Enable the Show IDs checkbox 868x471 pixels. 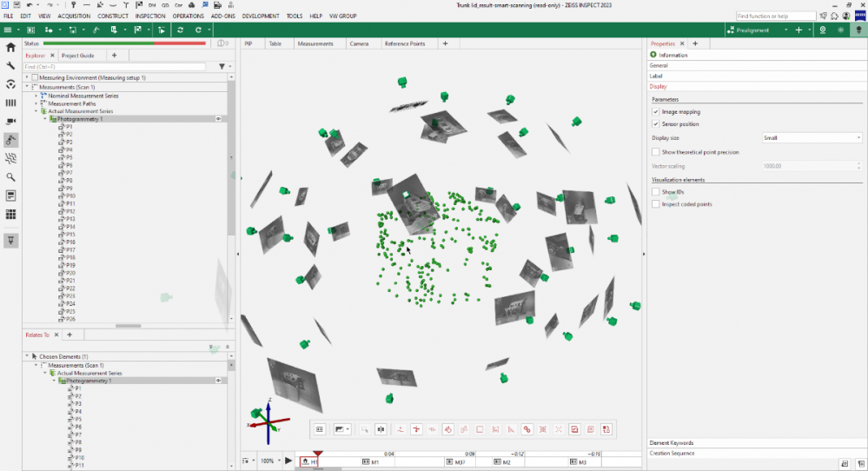pyautogui.click(x=655, y=192)
